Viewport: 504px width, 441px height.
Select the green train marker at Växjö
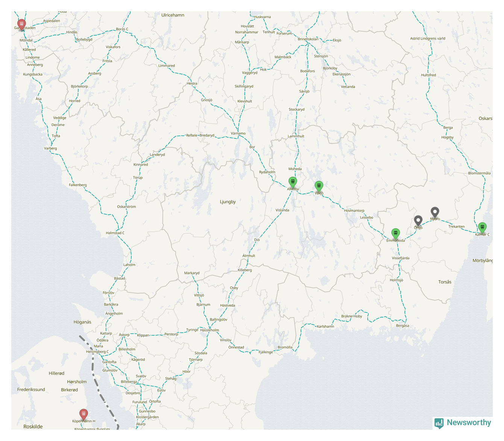pyautogui.click(x=319, y=187)
